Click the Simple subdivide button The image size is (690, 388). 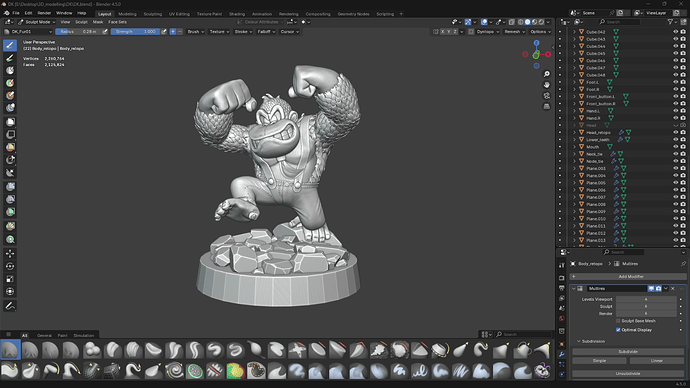pos(599,361)
